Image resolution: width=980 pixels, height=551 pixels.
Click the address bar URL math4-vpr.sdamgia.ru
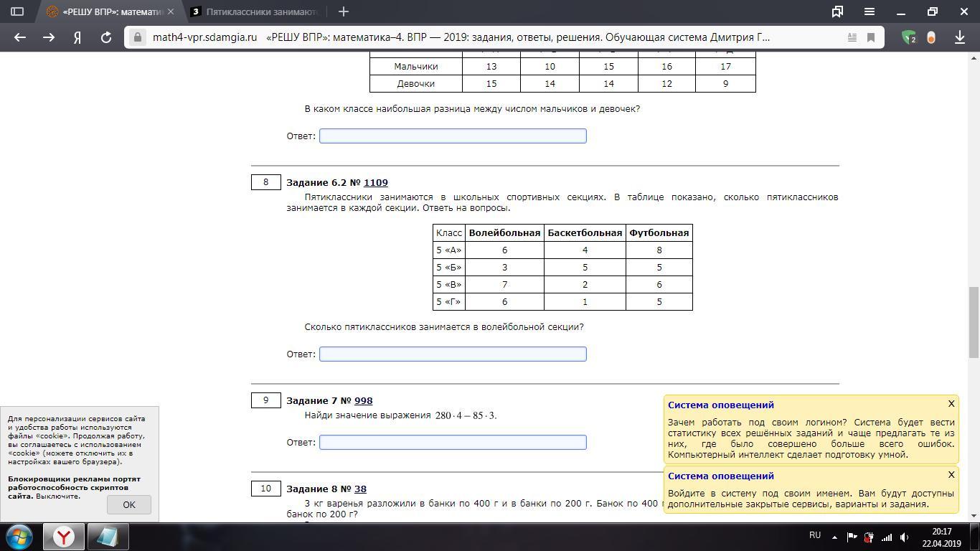click(x=204, y=37)
